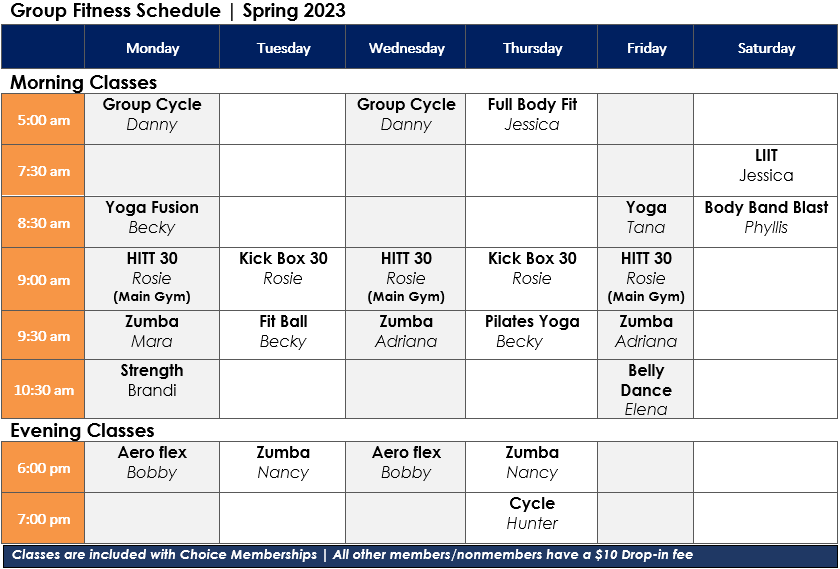Image resolution: width=840 pixels, height=569 pixels.
Task: Click Wednesday's HITT 30 class cell
Action: point(406,279)
